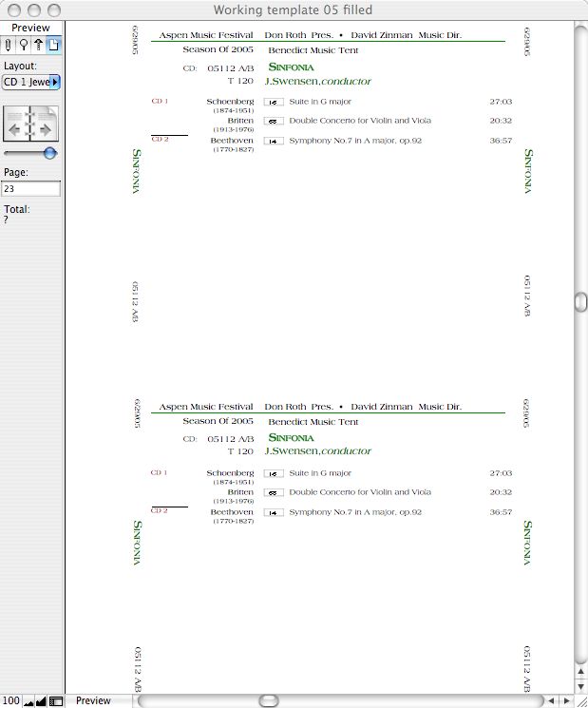Image resolution: width=588 pixels, height=708 pixels.
Task: Click duration '20:32' in top insert
Action: tap(501, 121)
